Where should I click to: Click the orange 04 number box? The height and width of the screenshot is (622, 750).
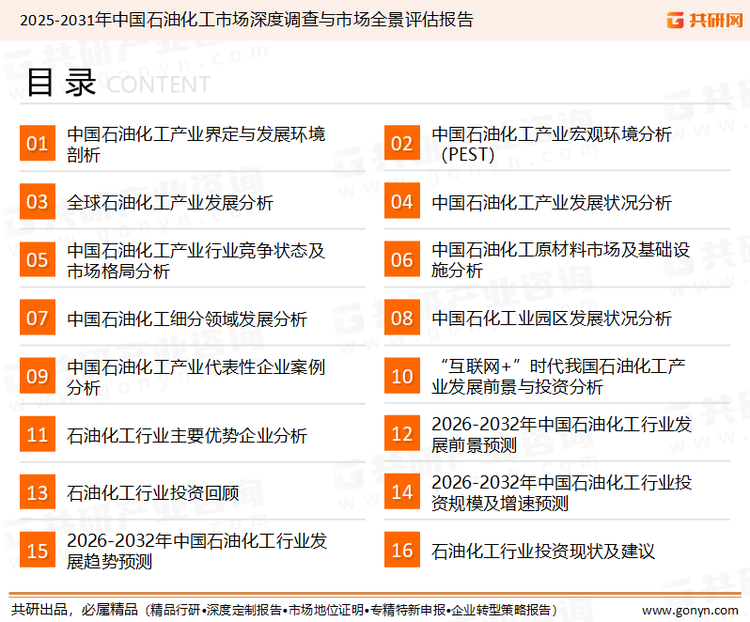pyautogui.click(x=402, y=201)
